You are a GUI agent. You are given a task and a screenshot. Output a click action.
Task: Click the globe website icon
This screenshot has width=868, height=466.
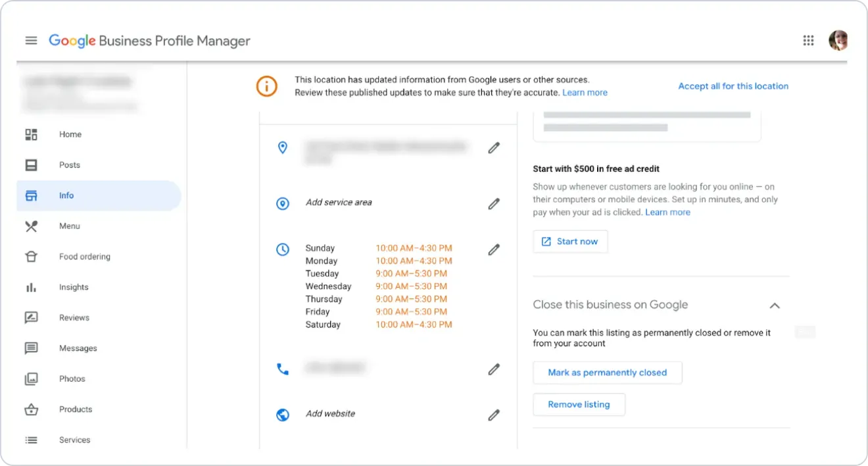pos(283,415)
